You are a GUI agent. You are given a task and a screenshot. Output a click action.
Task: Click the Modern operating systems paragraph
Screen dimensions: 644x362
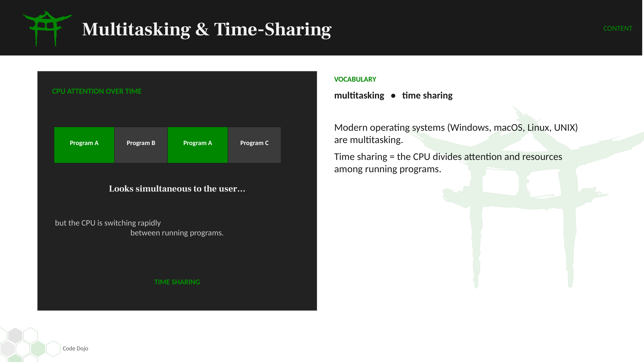pyautogui.click(x=456, y=134)
